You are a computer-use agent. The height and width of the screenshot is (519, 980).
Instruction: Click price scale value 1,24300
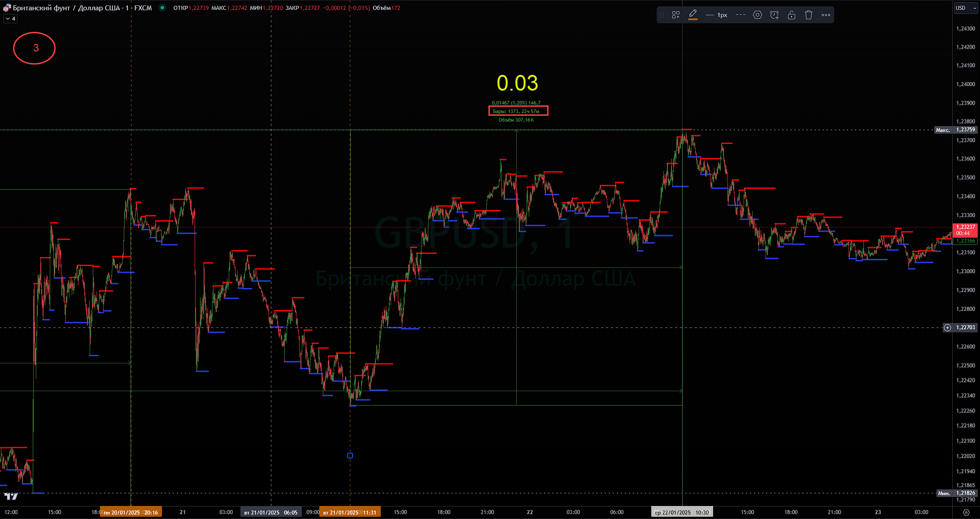pos(965,28)
